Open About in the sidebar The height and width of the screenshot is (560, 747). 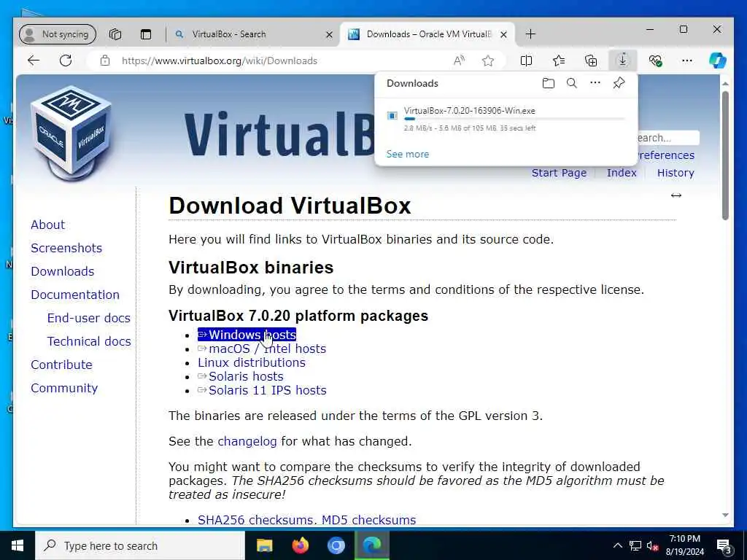[x=47, y=225]
